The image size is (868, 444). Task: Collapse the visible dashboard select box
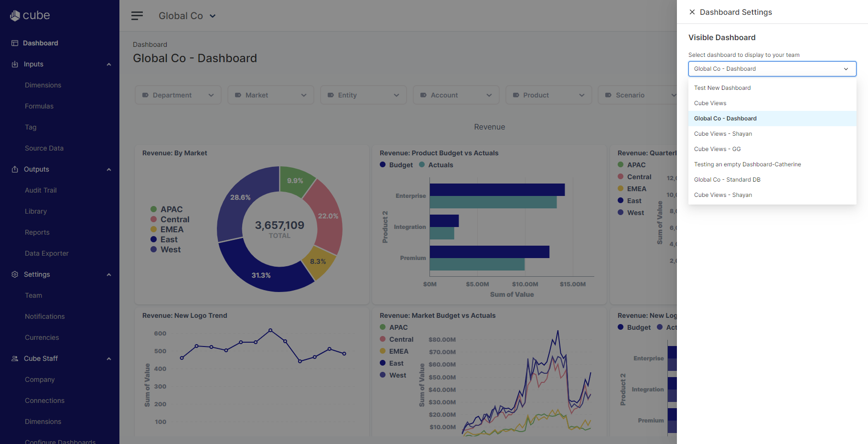click(772, 69)
